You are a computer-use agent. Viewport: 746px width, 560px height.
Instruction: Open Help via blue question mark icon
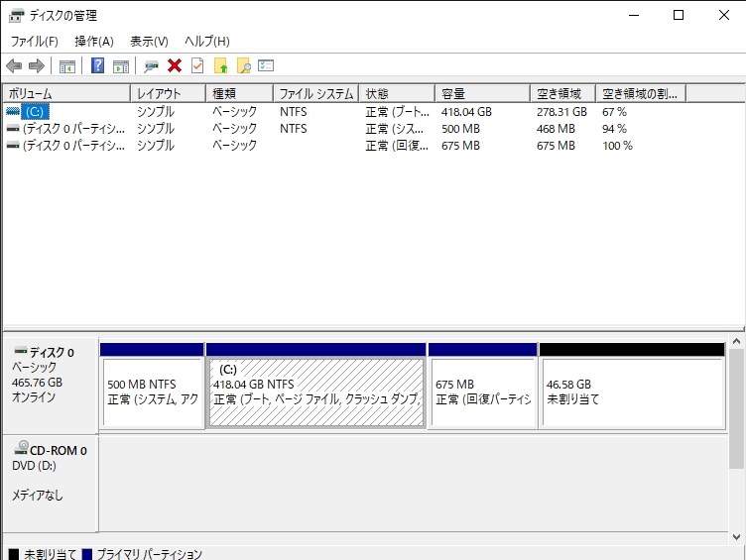[97, 65]
